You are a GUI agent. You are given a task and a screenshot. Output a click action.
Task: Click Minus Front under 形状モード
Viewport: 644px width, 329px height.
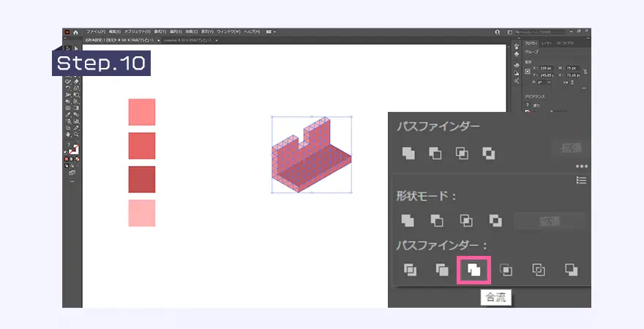(437, 221)
